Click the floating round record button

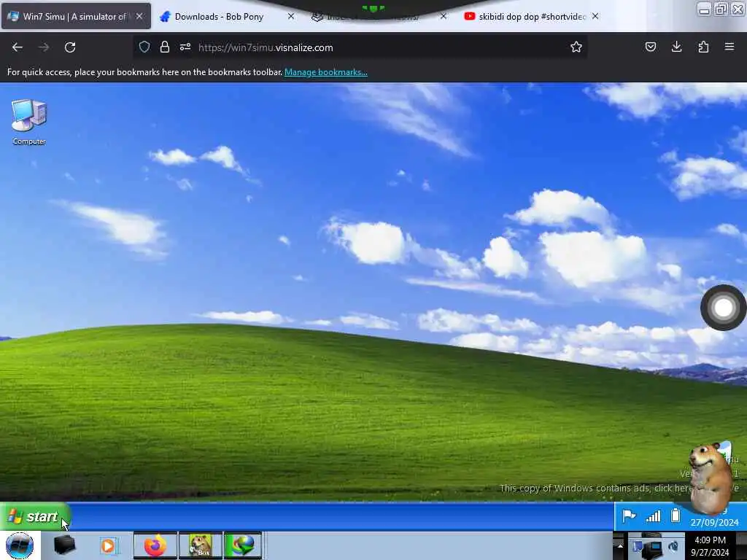[x=723, y=308]
